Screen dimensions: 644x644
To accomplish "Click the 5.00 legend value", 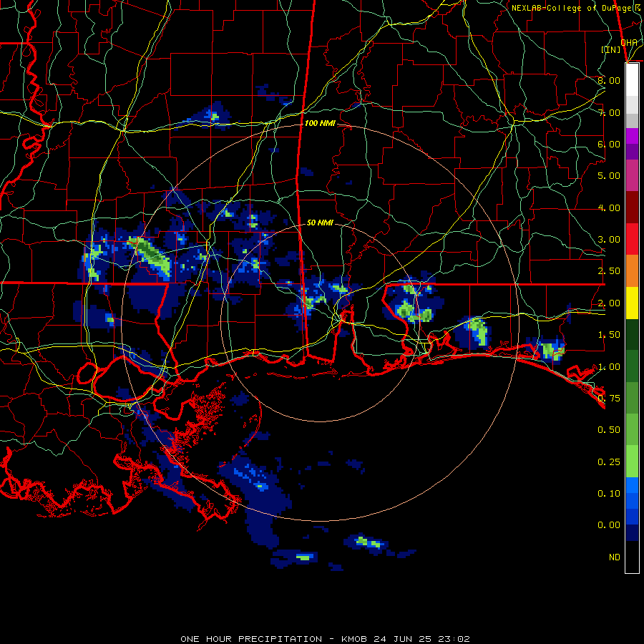I will point(609,176).
